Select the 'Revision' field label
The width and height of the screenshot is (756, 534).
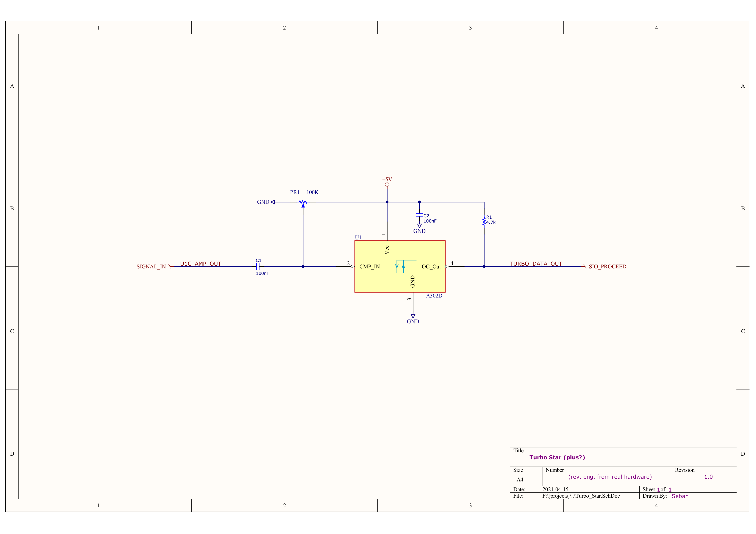(684, 470)
